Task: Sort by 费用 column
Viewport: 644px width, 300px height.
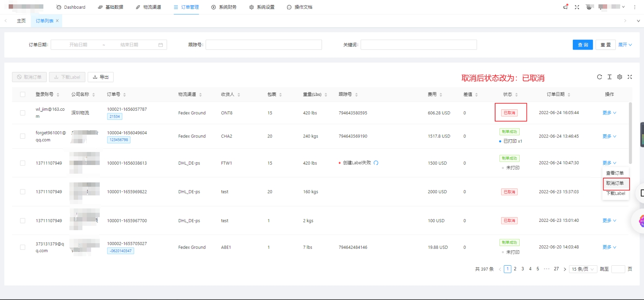Action: tap(441, 94)
